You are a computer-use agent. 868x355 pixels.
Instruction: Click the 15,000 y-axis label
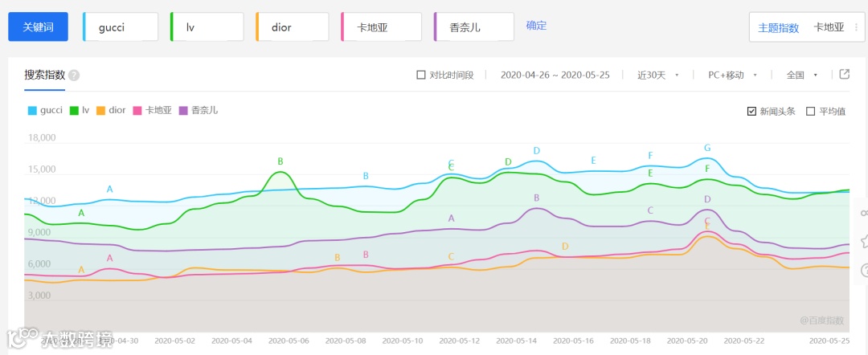42,169
